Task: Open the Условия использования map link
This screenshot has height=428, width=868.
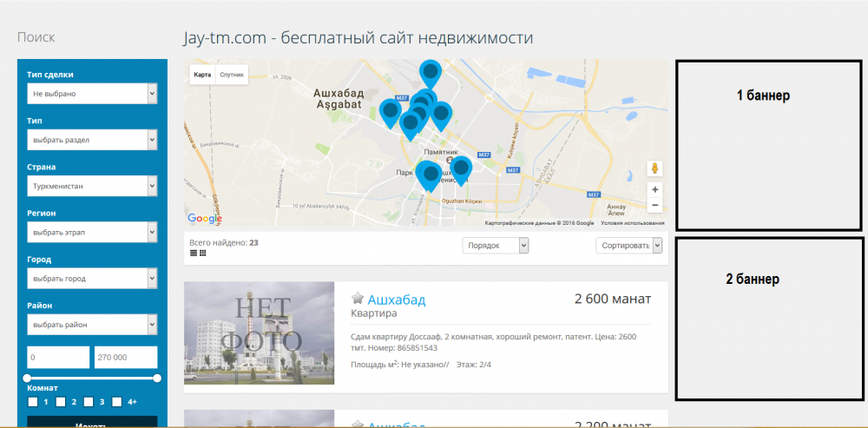Action: pos(633,223)
